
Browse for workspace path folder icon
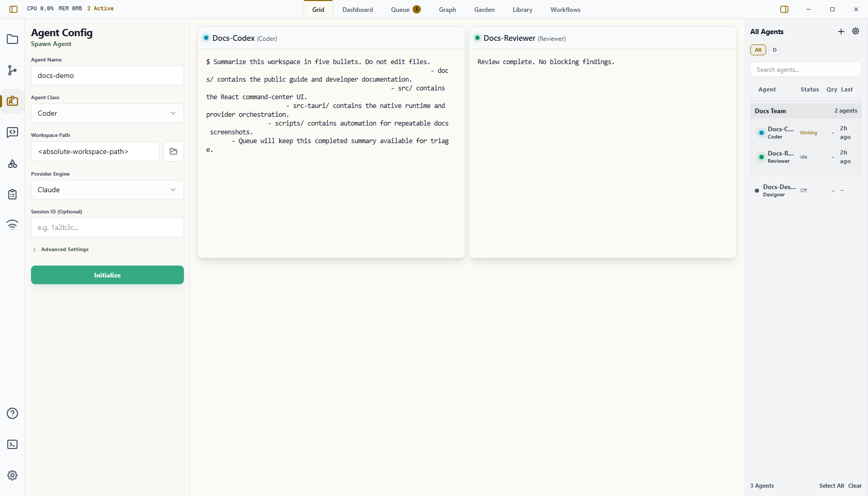[174, 151]
